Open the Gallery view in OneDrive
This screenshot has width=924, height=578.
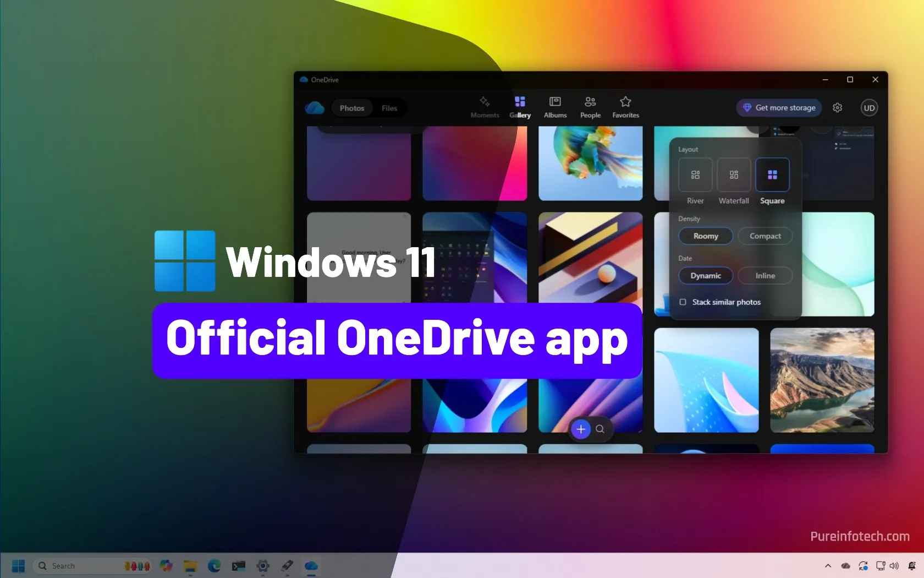[x=520, y=107]
